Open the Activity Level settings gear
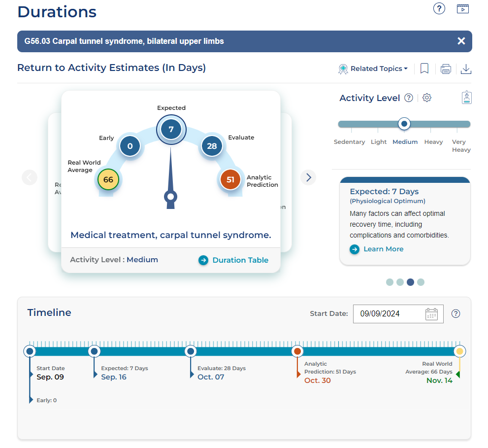Screen dimensions: 488x448 (x=426, y=98)
